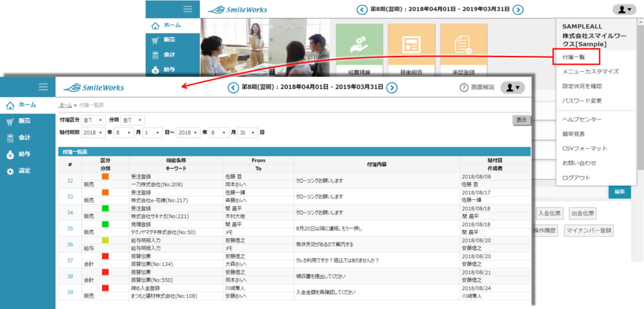The height and width of the screenshot is (309, 644).
Task: Click the マイナンバー登録 button
Action: 589,230
